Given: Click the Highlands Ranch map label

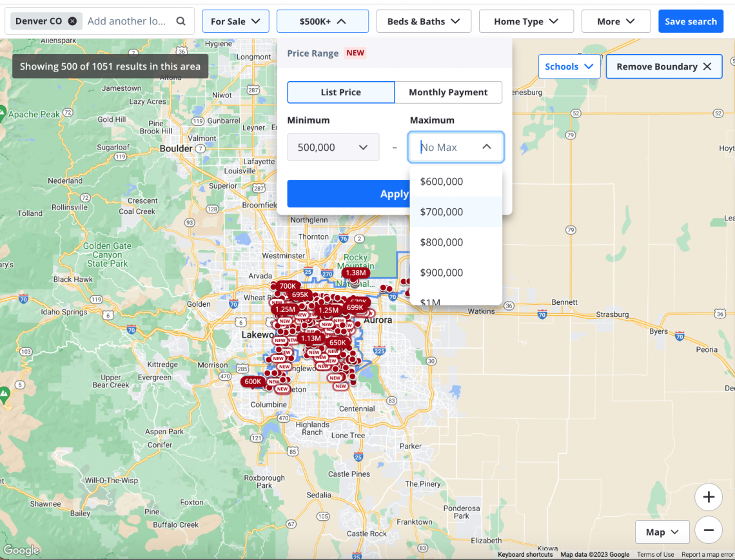Looking at the screenshot, I should pos(312,429).
